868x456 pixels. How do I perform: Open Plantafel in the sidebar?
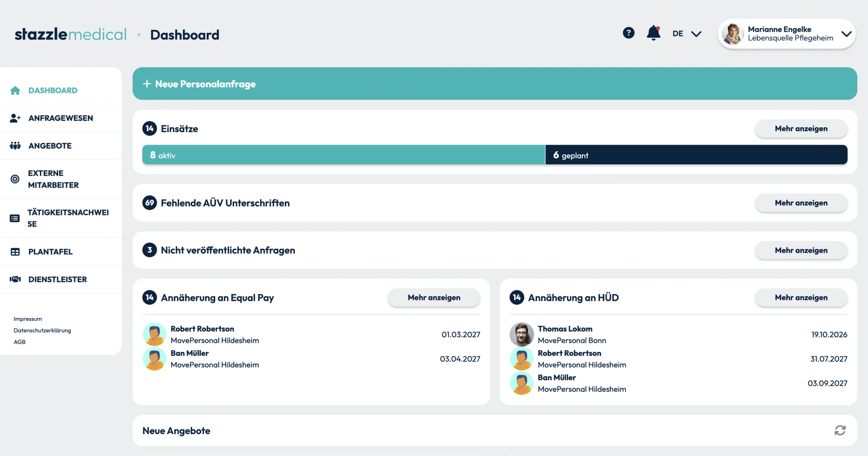(61, 252)
